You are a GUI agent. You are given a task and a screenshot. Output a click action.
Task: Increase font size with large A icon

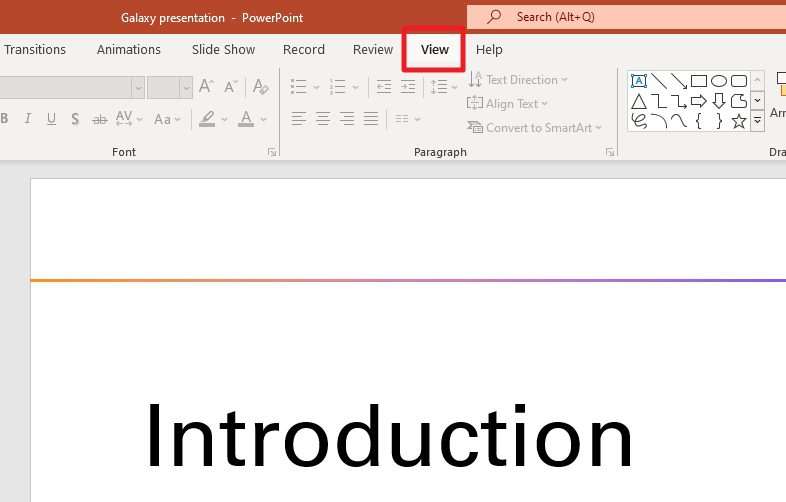pyautogui.click(x=206, y=86)
